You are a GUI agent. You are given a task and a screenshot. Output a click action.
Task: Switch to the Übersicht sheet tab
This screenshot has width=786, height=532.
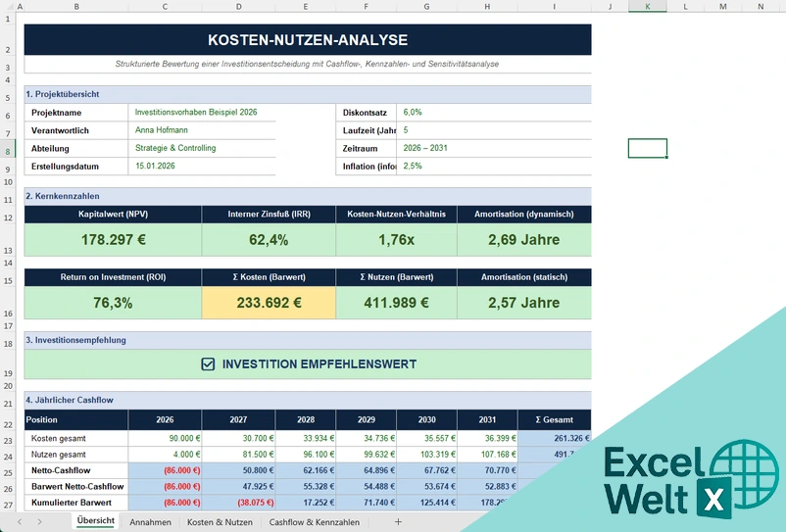point(96,521)
